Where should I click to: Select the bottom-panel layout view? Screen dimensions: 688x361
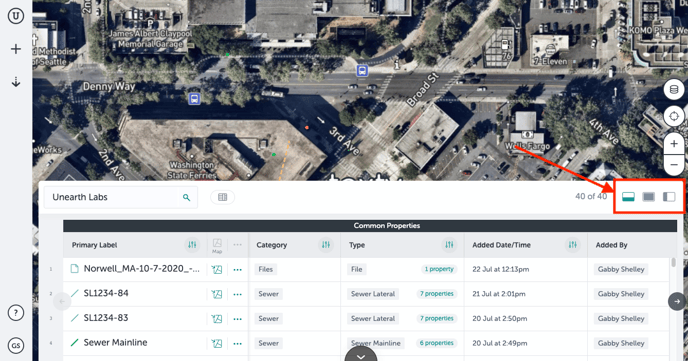[x=628, y=197]
